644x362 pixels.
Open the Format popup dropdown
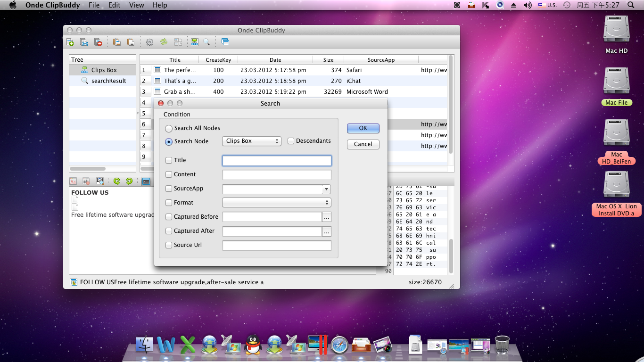pyautogui.click(x=277, y=203)
